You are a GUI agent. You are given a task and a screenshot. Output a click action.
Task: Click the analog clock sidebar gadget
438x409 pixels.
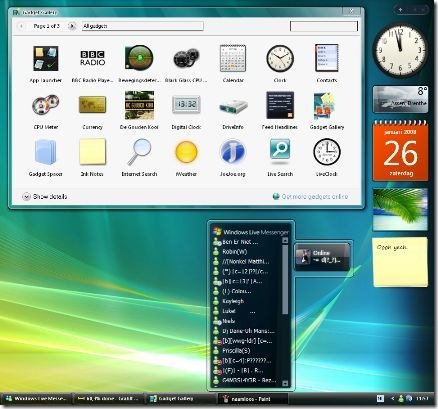pos(400,50)
